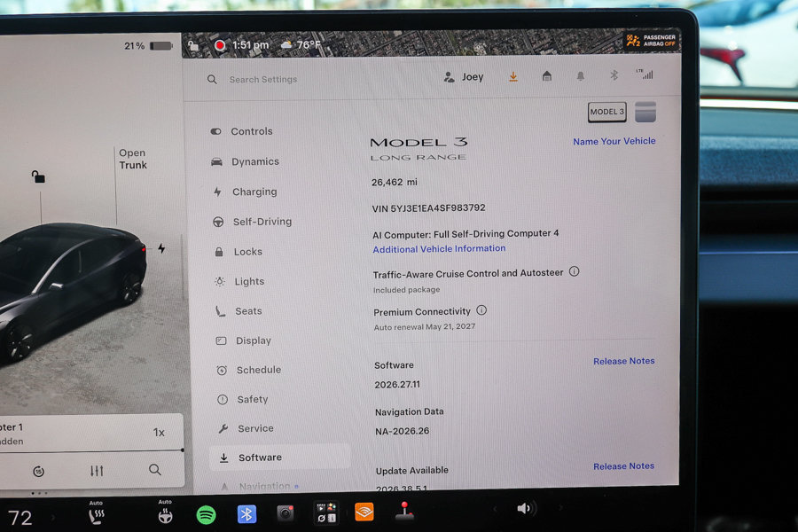Toggle the Auto seat heater icon
Image resolution: width=798 pixels, height=532 pixels.
tap(96, 513)
